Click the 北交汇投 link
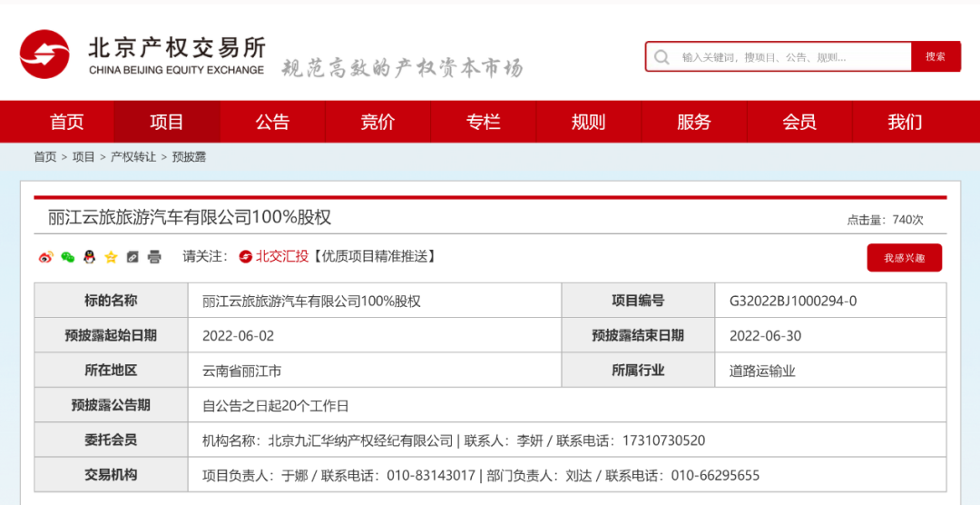Screen dimensions: 980x505 [x=274, y=256]
